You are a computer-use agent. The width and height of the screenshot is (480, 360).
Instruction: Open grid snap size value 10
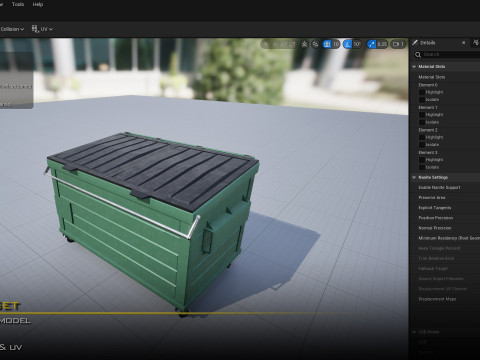[x=336, y=44]
